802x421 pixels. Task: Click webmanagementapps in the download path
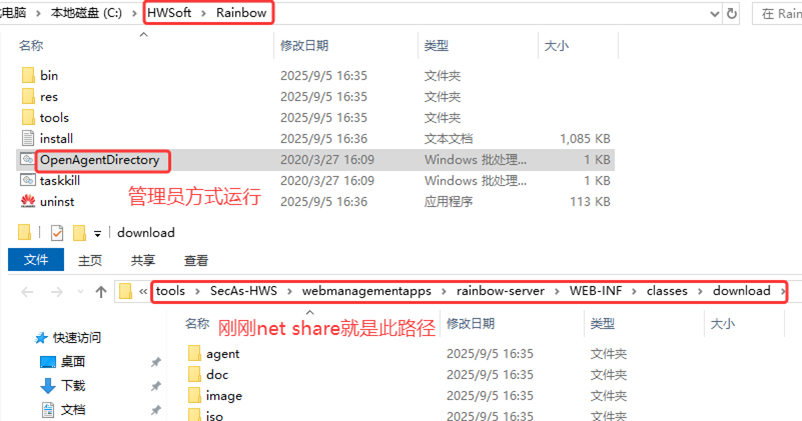pos(367,291)
